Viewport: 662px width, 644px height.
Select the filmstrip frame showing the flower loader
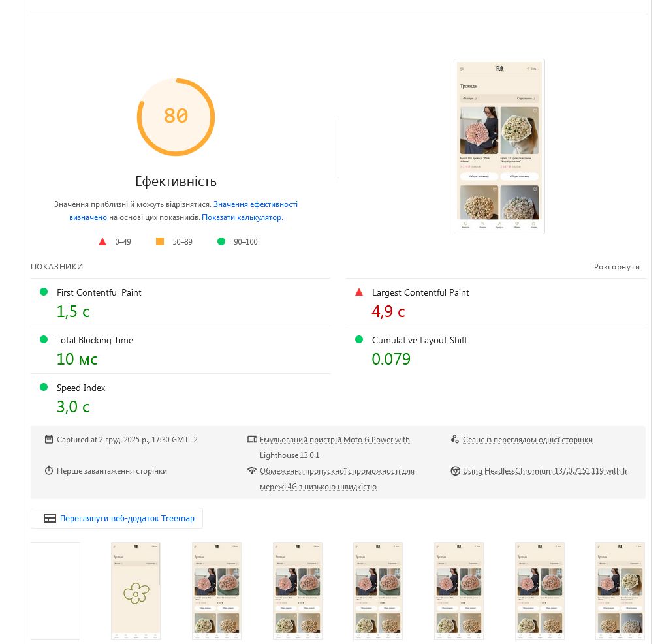136,591
